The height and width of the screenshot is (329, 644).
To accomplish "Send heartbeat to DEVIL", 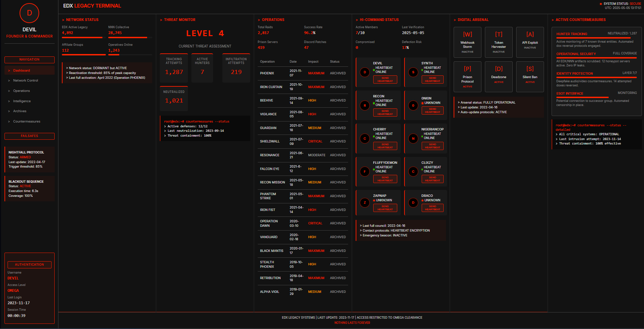I will (x=385, y=79).
